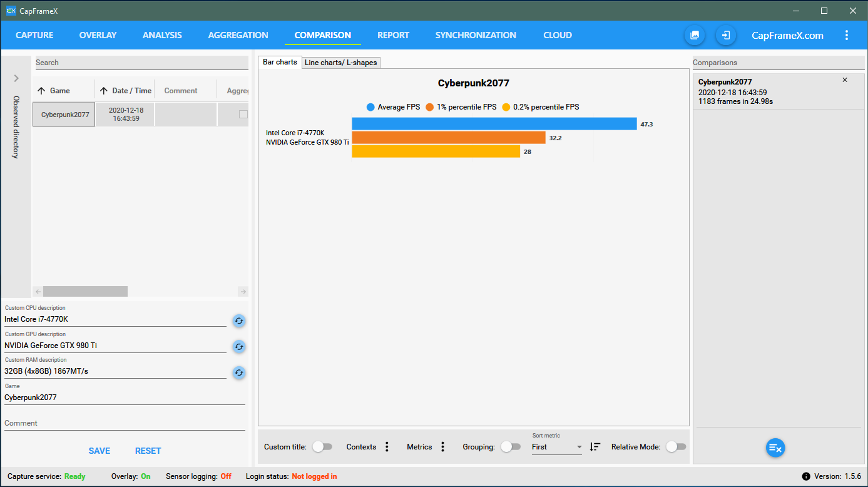
Task: Click the Custom GPU description field
Action: [115, 346]
